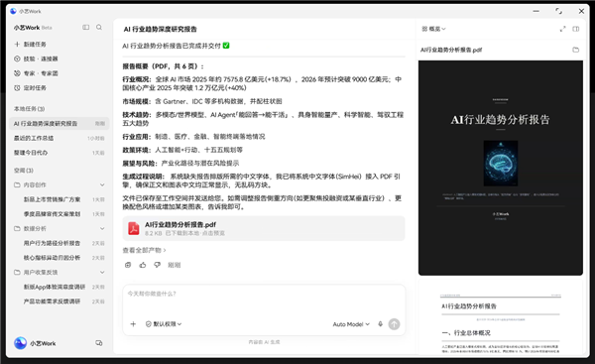Open the 概览 dropdown in preview panel
Viewport: 595px width, 364px height.
click(433, 29)
